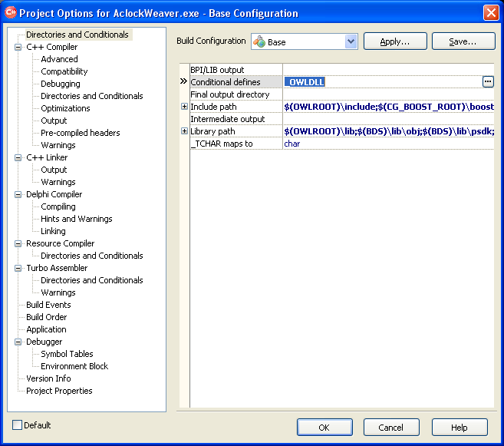Screen dimensions: 504x446
Task: Select the Final output directory property name
Action: 230,94
